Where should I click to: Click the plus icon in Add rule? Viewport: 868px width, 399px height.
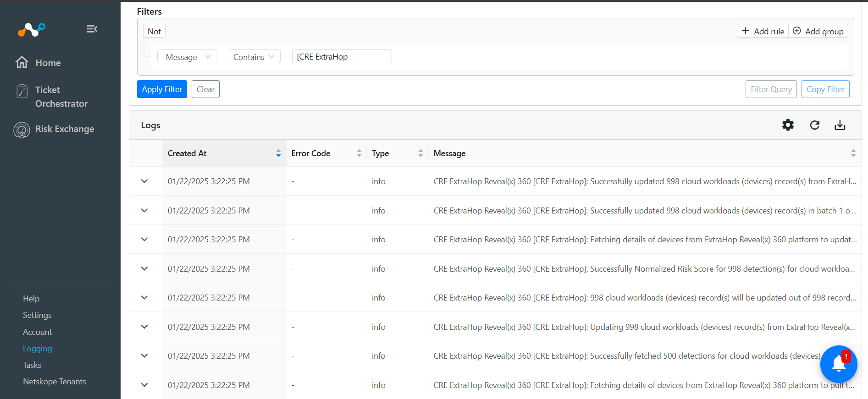coord(745,31)
